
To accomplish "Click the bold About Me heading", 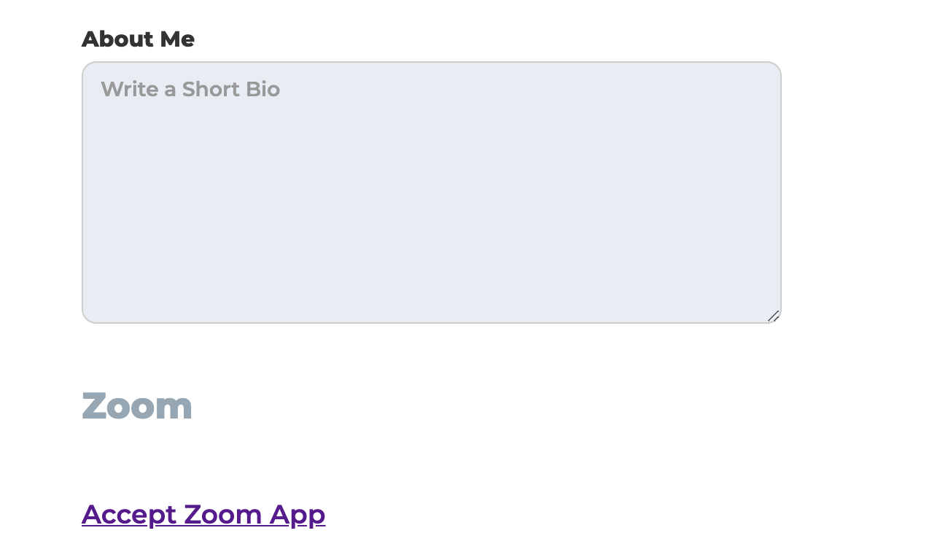I will (138, 39).
